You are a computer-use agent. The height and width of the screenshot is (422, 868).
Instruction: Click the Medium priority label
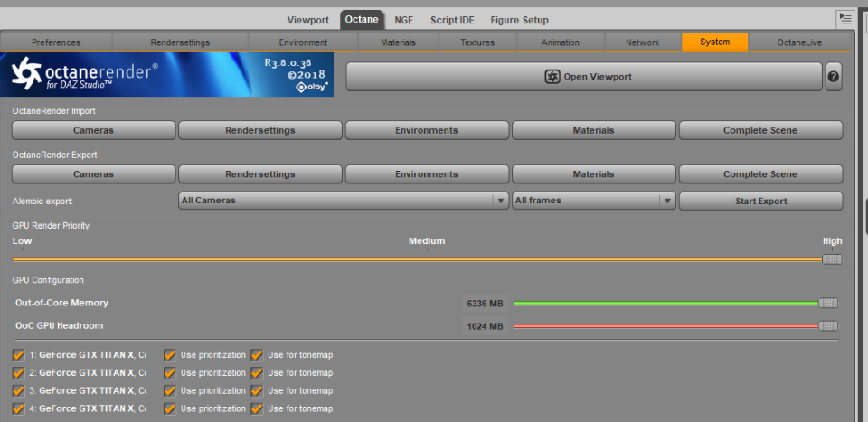427,241
